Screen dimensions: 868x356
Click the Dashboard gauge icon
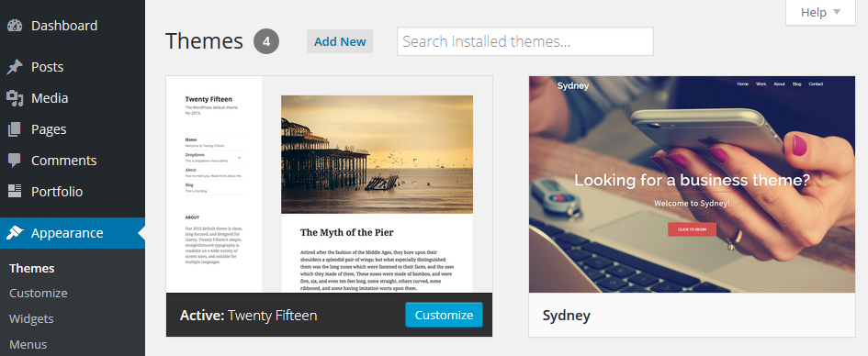coord(15,26)
